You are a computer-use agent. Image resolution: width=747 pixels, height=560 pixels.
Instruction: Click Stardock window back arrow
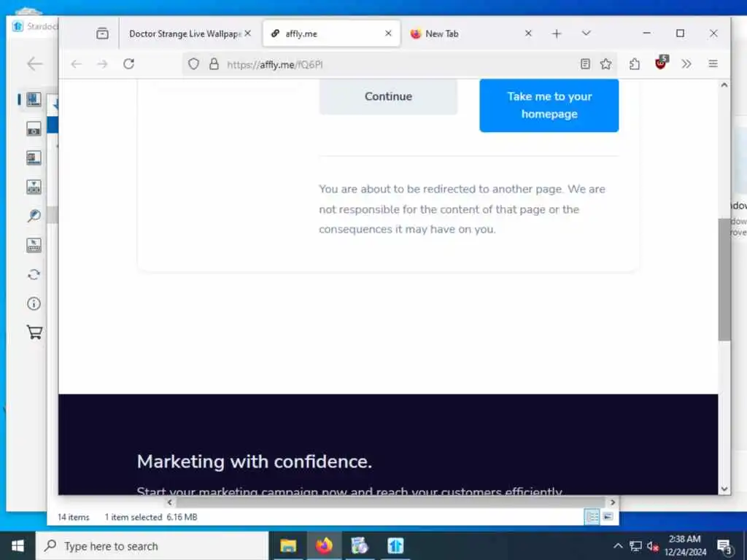point(35,64)
